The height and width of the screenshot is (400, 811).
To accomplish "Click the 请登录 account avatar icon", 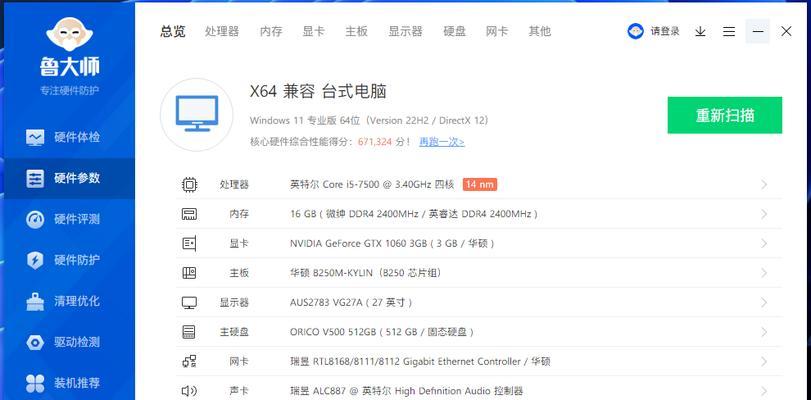I will (635, 32).
